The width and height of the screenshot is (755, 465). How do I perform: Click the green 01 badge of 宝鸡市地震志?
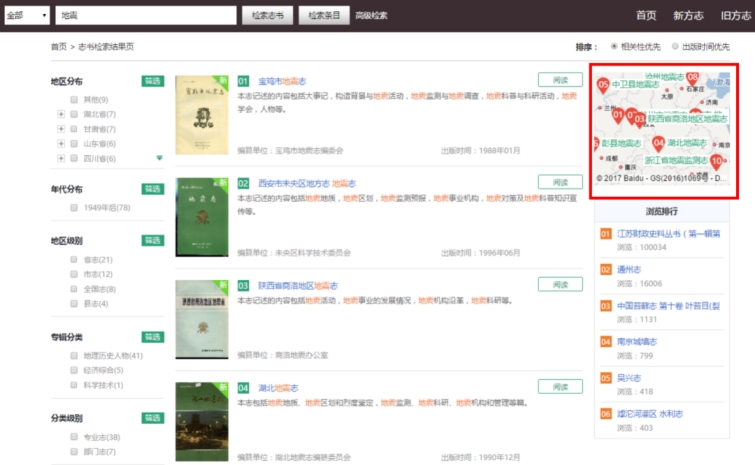243,81
